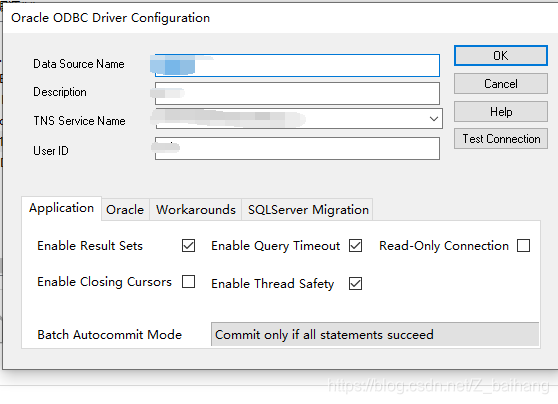Screen dimensions: 558x404
Task: Click the 'Batch Autocommit Mode' label
Action: click(x=110, y=335)
